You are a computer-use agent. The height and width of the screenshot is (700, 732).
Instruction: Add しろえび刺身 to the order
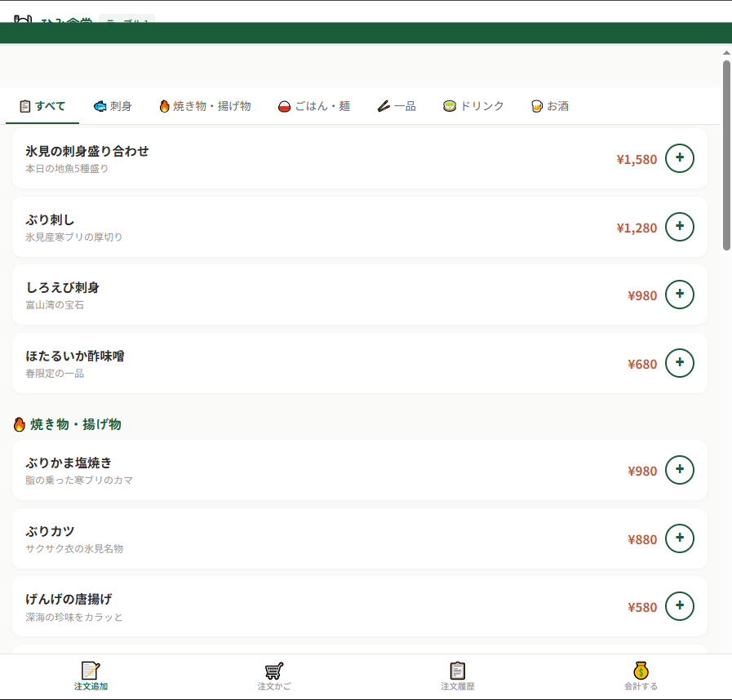click(x=679, y=295)
